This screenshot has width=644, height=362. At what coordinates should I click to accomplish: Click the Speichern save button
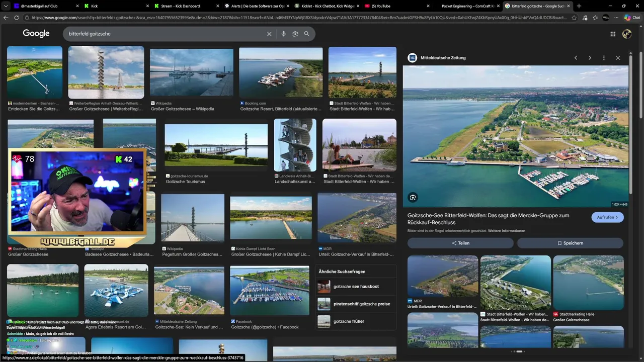[x=570, y=243]
